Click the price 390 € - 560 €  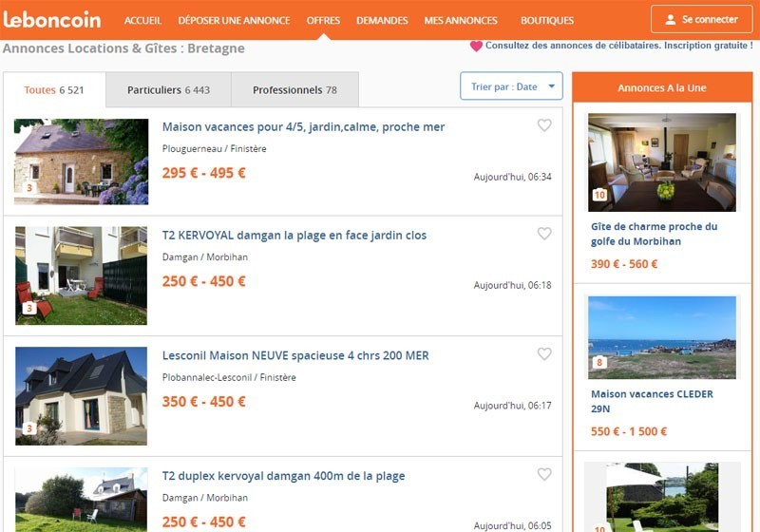tap(624, 264)
